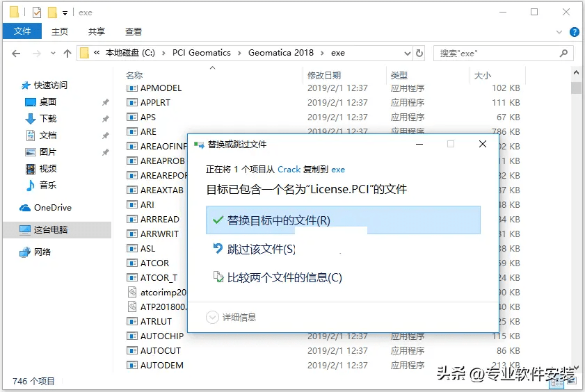Expand the ribbon with chevron arrow
Image resolution: width=585 pixels, height=392 pixels.
(559, 32)
